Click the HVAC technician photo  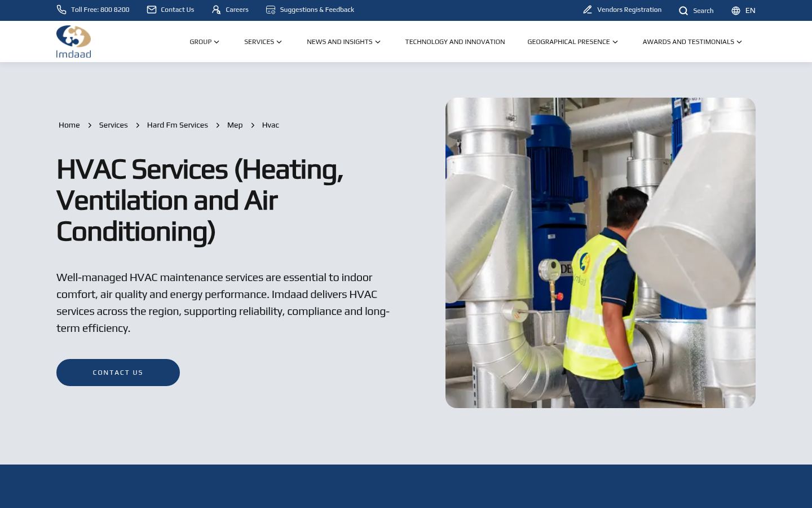[601, 253]
